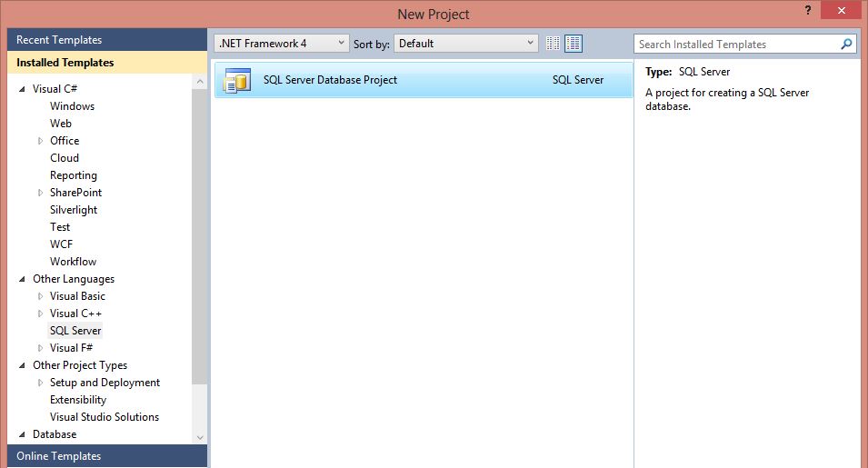Viewport: 868px width, 468px height.
Task: Select the Visual F# category
Action: tap(71, 347)
